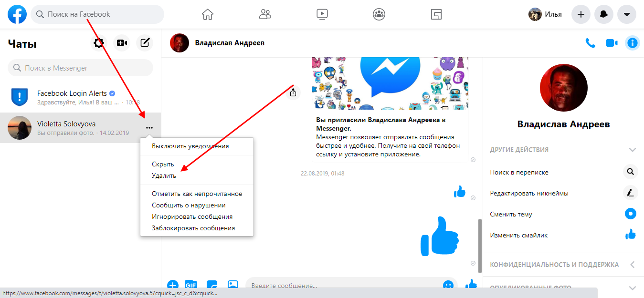
Task: Click Поиск в переписке label
Action: pyautogui.click(x=519, y=172)
